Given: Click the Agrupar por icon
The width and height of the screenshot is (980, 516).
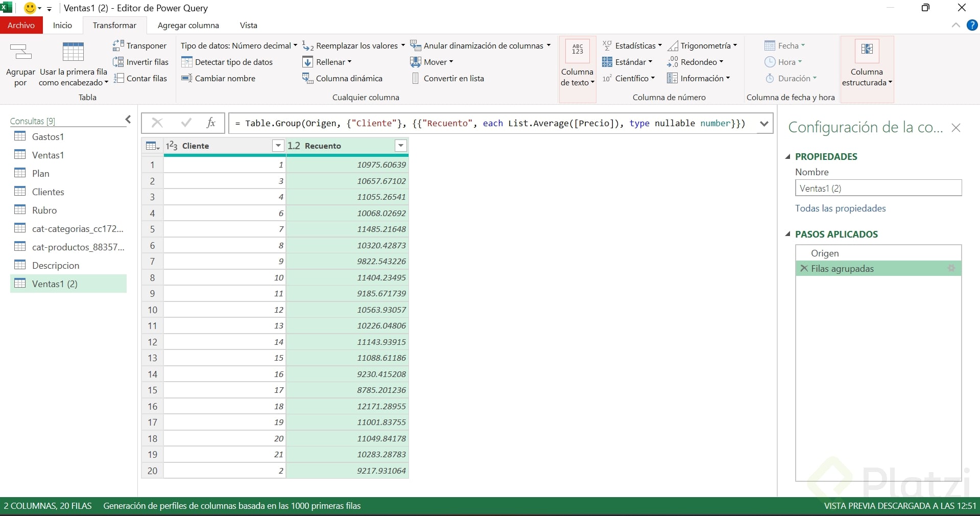Looking at the screenshot, I should coord(20,52).
